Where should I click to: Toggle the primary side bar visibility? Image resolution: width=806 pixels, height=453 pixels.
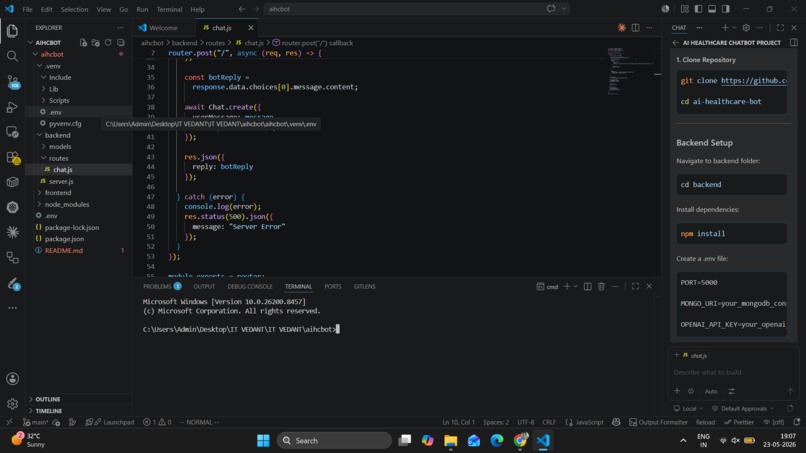point(698,9)
